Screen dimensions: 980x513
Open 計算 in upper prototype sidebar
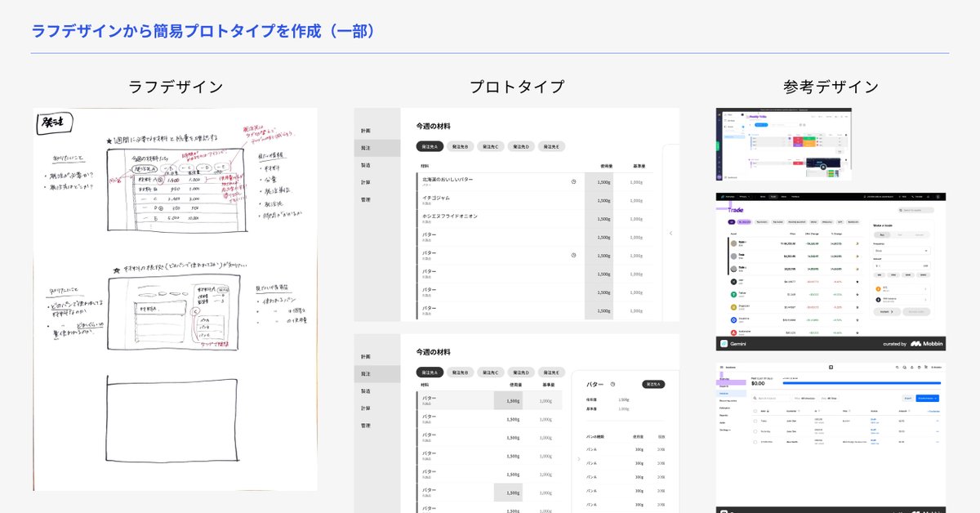coord(366,182)
